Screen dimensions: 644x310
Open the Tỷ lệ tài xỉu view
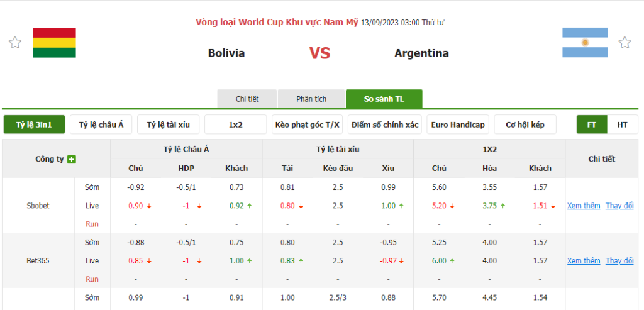(x=169, y=125)
